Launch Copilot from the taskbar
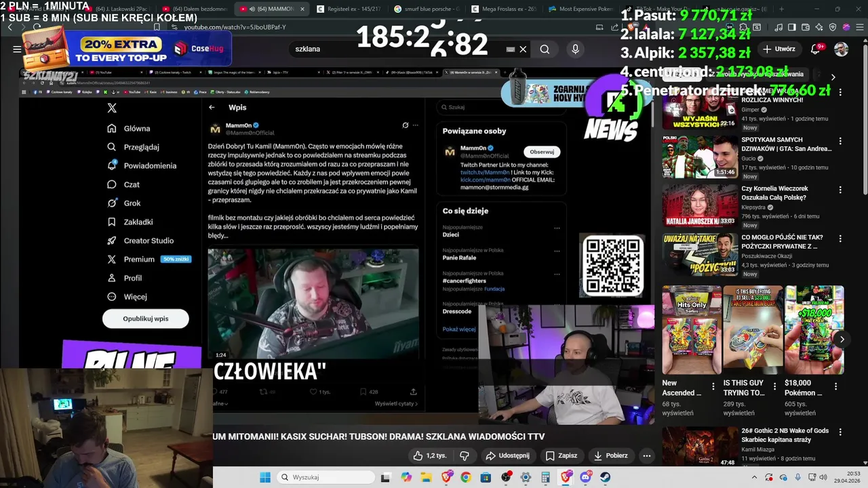This screenshot has width=868, height=488. (x=406, y=477)
